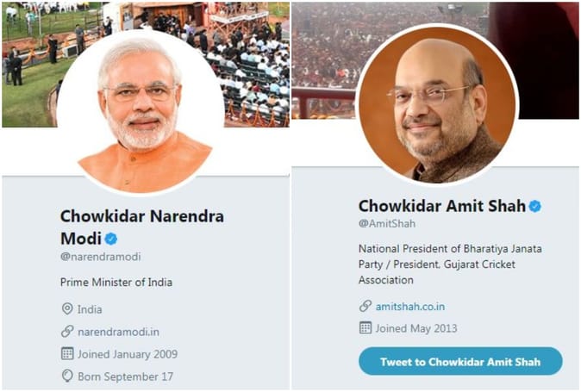Click the Chowkidar Amit Shah profile name
The height and width of the screenshot is (392, 581).
441,206
